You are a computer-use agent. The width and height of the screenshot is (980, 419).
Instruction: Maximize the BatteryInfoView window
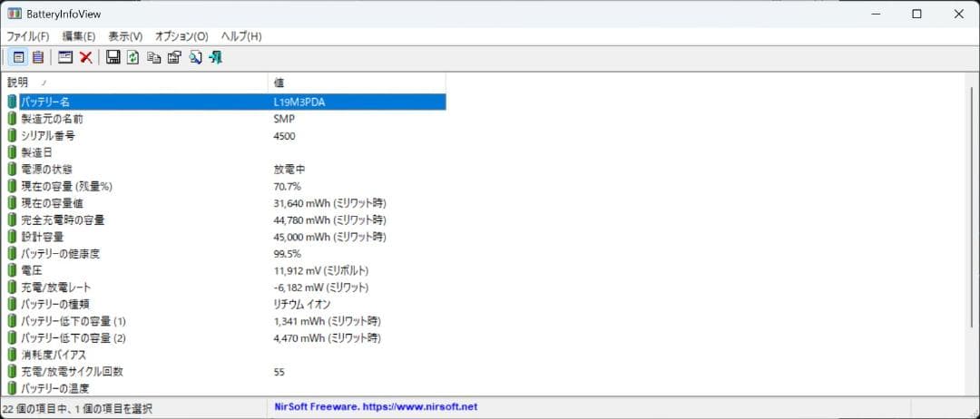pos(916,14)
